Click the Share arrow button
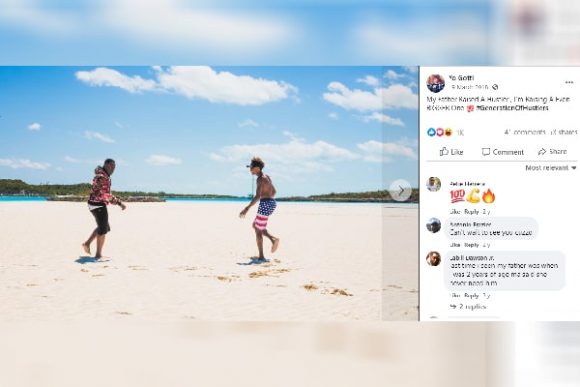The height and width of the screenshot is (387, 580). [552, 152]
